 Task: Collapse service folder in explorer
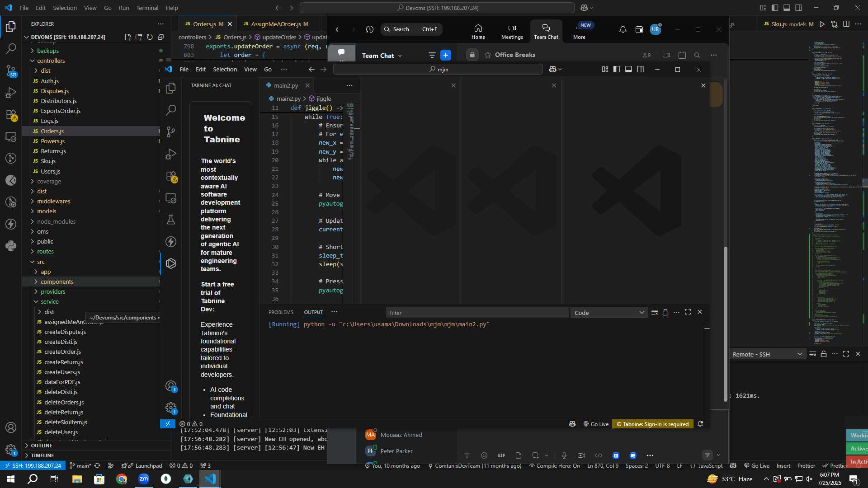[x=49, y=301]
